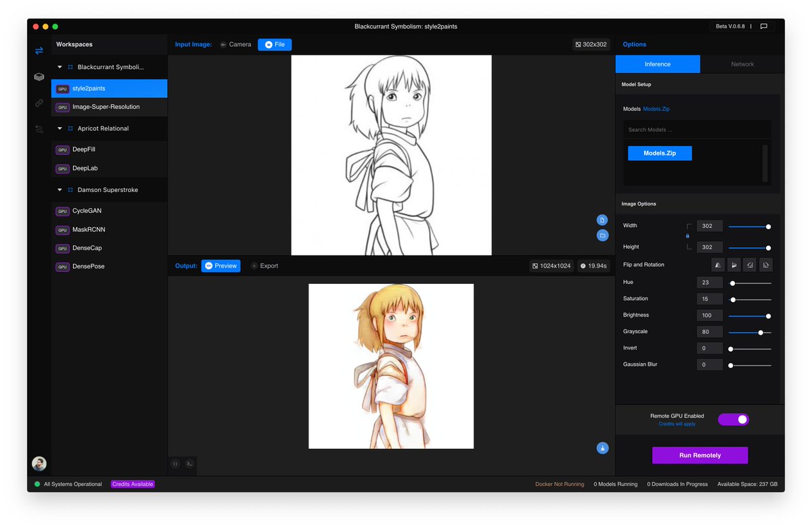Open the workspaces swap-arrows sidebar icon

point(39,51)
